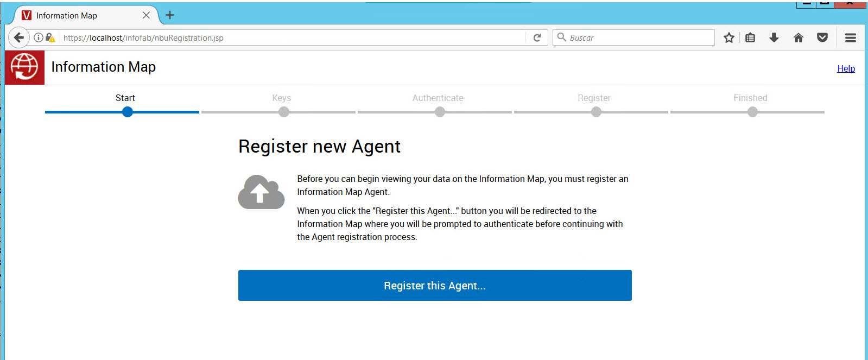Open the Firefox hamburger menu

pyautogui.click(x=851, y=37)
